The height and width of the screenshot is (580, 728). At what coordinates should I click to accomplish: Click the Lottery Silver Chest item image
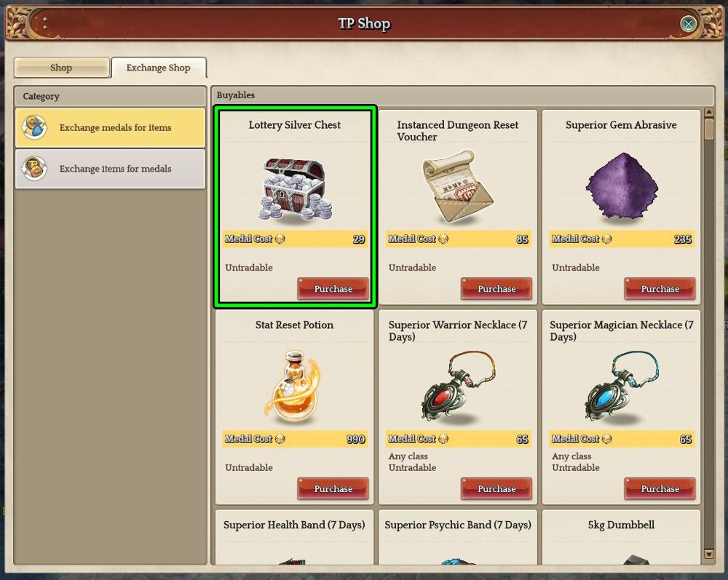[295, 189]
